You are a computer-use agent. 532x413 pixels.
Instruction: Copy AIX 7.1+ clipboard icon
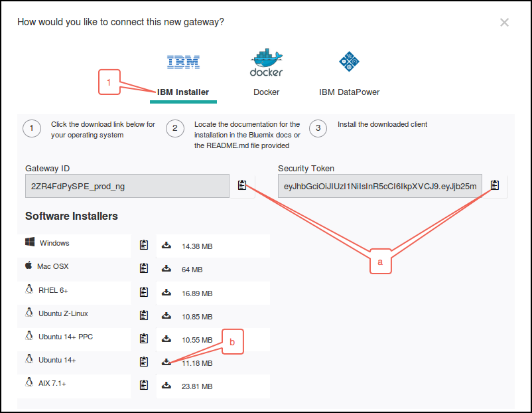(x=144, y=385)
